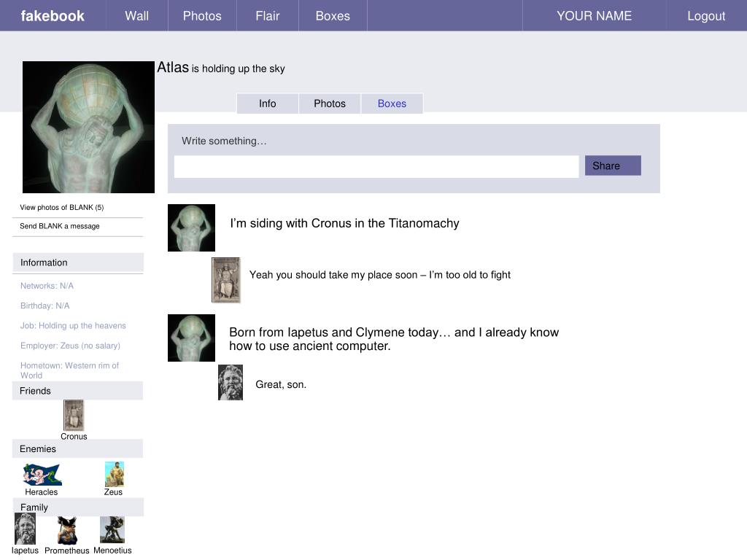
Task: Open Flair in the top navigation bar
Action: coord(268,16)
